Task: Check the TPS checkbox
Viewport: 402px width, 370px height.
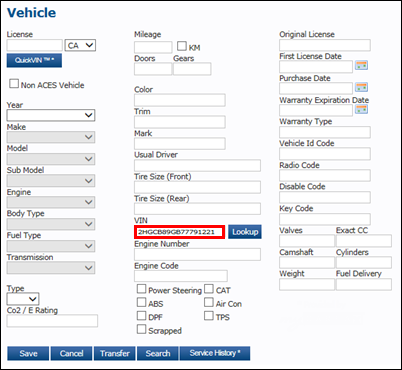Action: [x=209, y=316]
